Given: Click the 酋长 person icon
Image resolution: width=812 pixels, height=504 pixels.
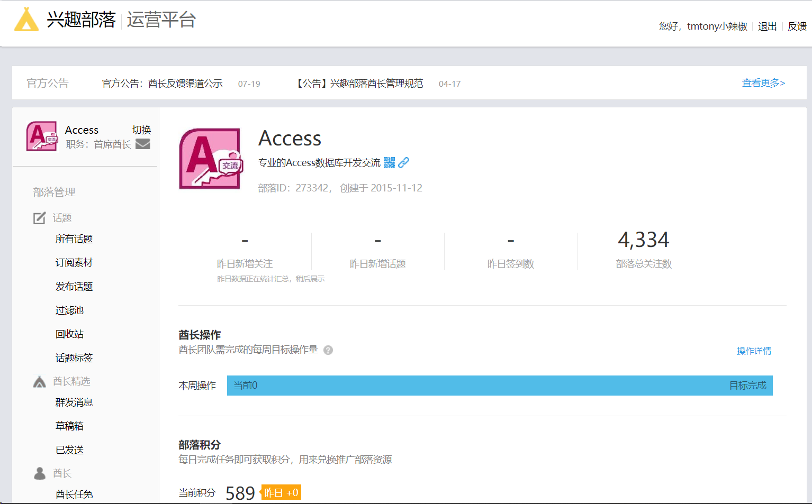Looking at the screenshot, I should pos(40,473).
